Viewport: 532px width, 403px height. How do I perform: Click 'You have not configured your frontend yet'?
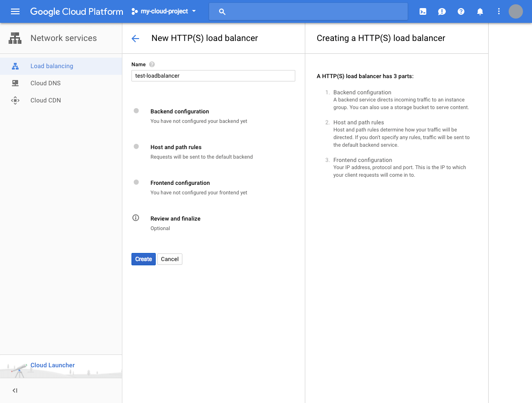click(x=199, y=192)
